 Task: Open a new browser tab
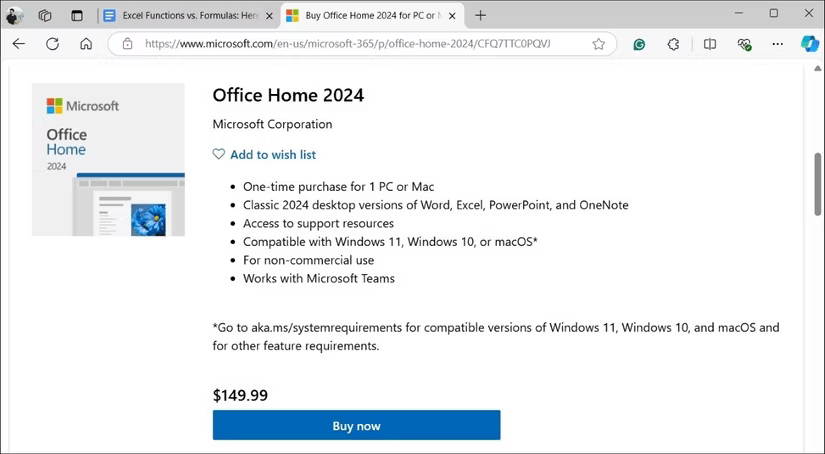tap(481, 15)
